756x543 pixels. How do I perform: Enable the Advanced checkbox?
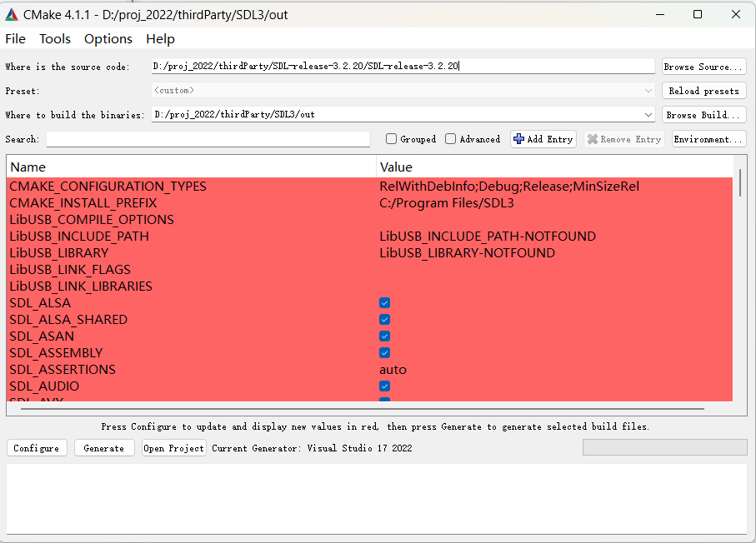point(450,139)
